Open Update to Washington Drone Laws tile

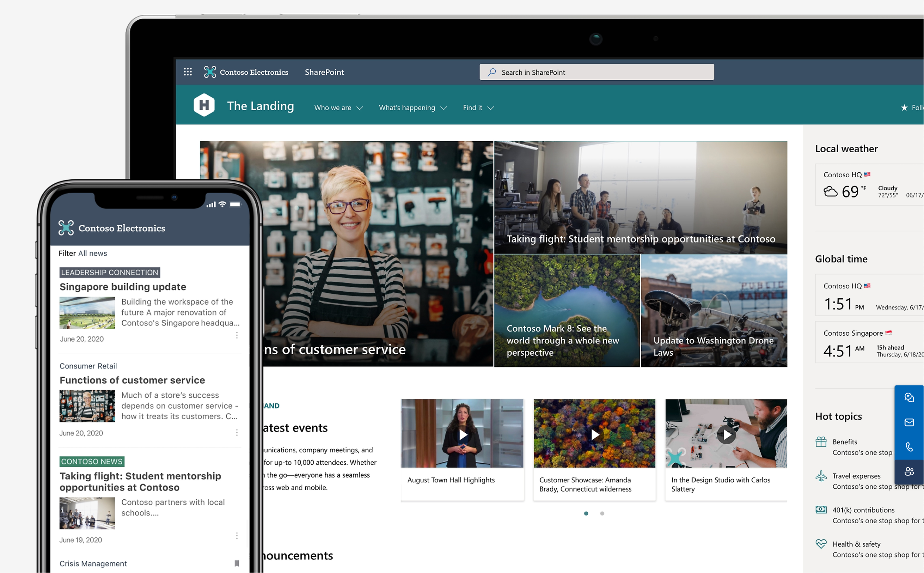click(x=714, y=311)
